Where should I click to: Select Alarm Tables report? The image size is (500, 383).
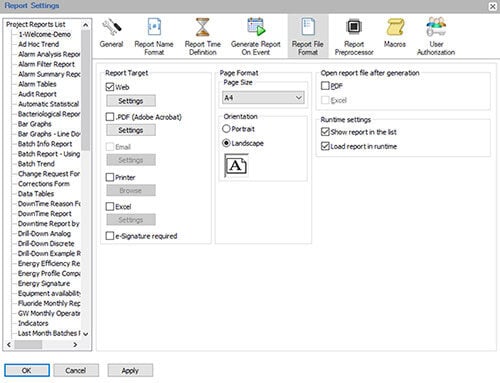tap(37, 84)
